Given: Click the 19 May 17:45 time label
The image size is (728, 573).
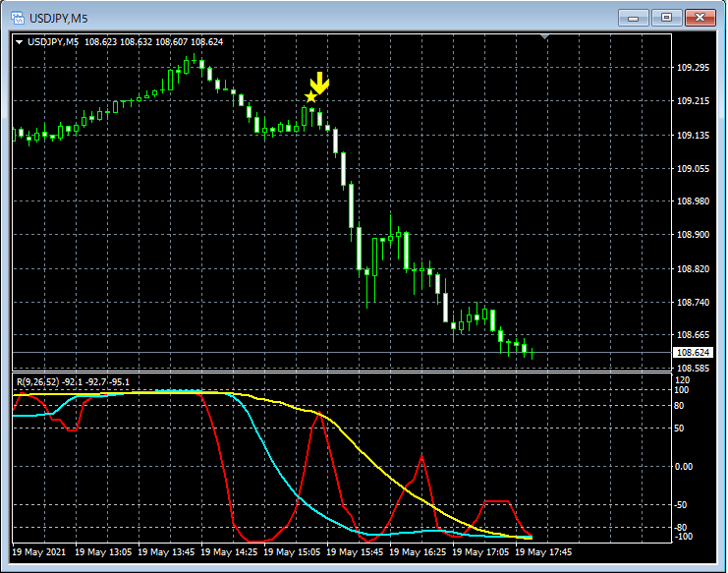Looking at the screenshot, I should [x=543, y=552].
